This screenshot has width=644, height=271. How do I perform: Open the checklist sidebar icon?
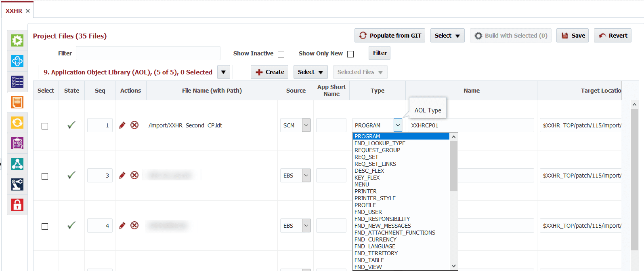coord(17,82)
